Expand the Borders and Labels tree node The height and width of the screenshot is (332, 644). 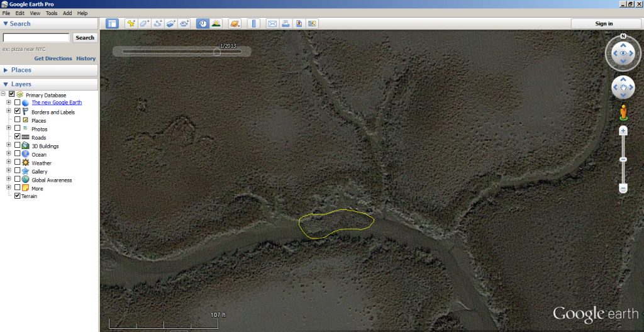click(x=9, y=111)
